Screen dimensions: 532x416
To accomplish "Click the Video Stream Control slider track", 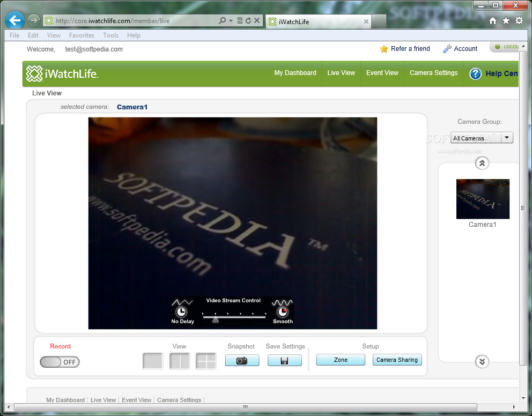I will point(234,317).
